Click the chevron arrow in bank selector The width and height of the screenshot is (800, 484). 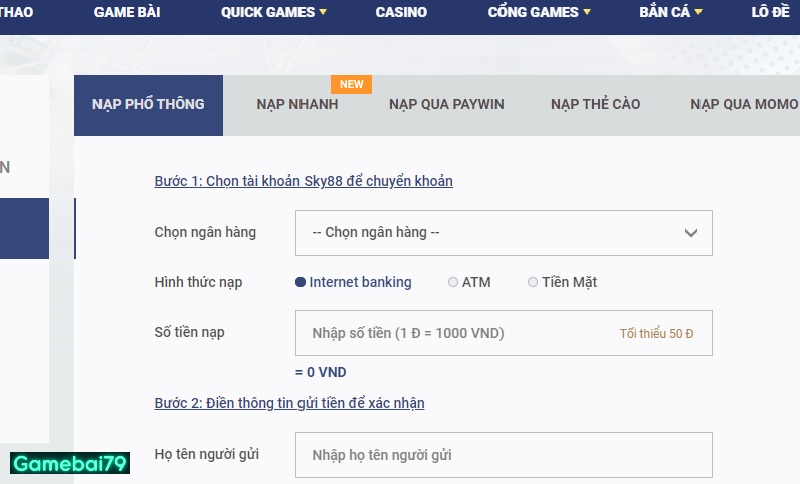[x=691, y=233]
